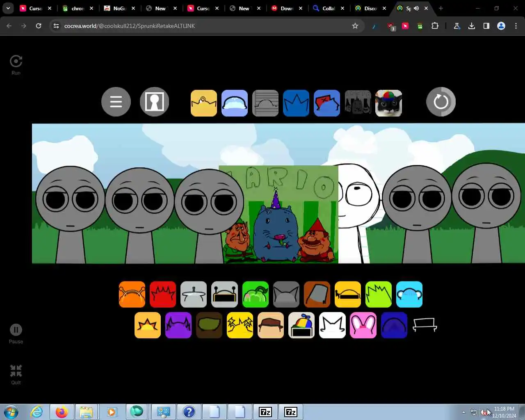Pick the white cat ears character icon

pyautogui.click(x=333, y=325)
